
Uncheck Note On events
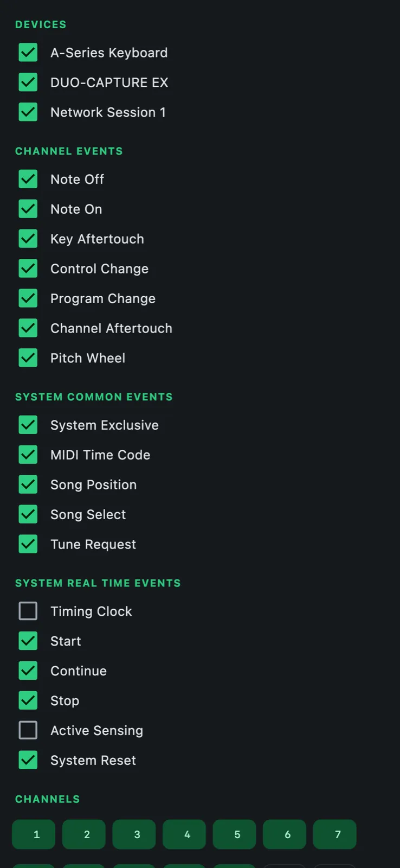tap(28, 209)
